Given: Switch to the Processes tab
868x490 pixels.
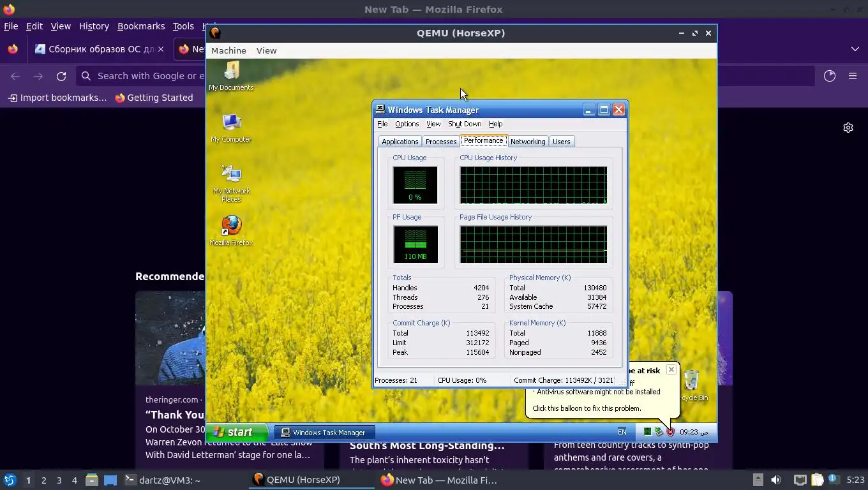Looking at the screenshot, I should (441, 142).
